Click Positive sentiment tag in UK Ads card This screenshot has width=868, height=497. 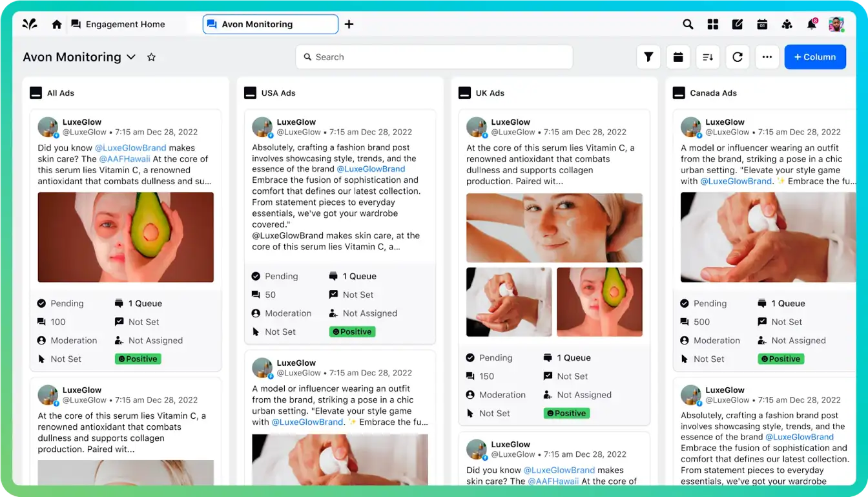click(566, 413)
